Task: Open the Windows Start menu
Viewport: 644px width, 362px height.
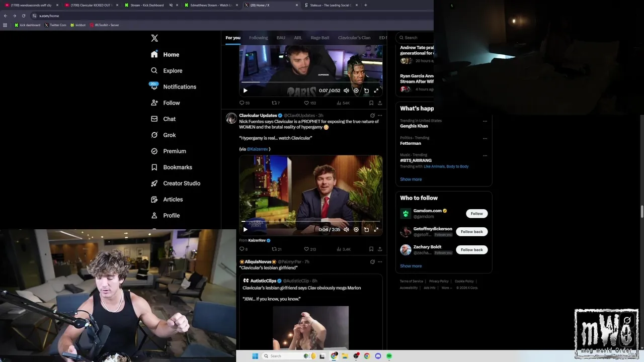Action: tap(255, 356)
